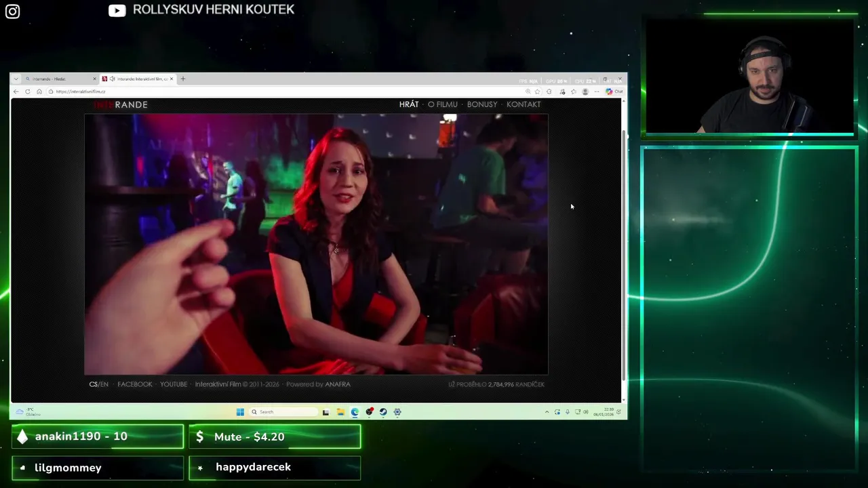Click the taskbar clock and date
Screen dimensions: 868x488
pyautogui.click(x=604, y=412)
